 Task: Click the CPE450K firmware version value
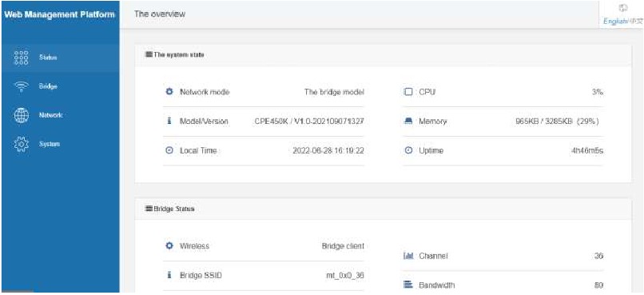(x=309, y=122)
